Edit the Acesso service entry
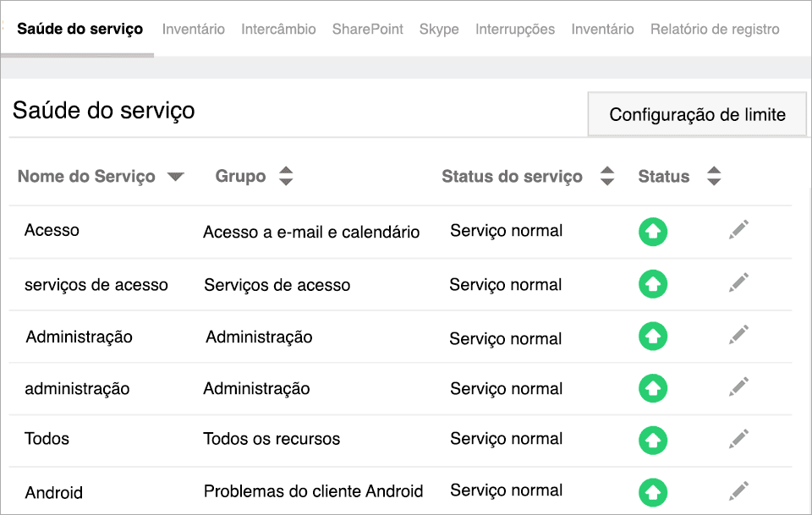The height and width of the screenshot is (515, 812). (x=738, y=229)
